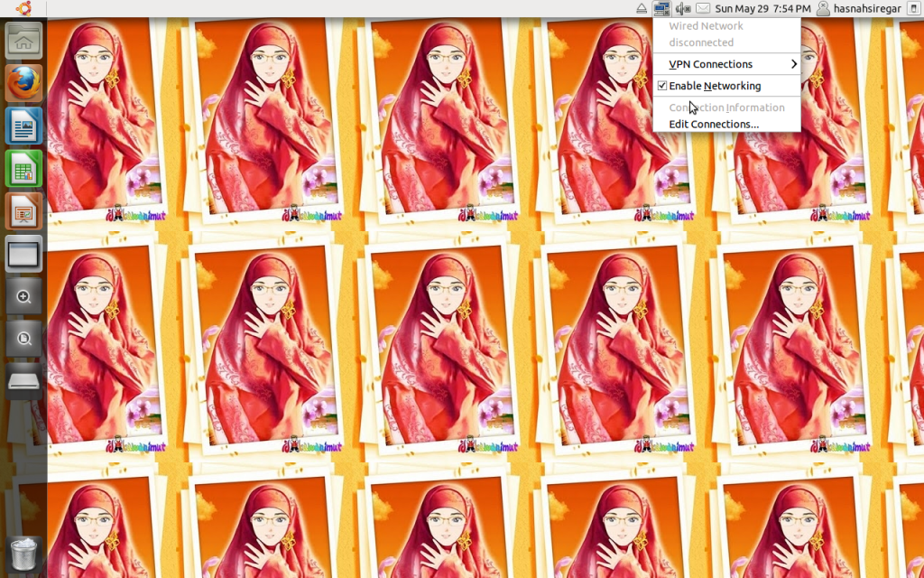Open the Calc spreadsheet launcher icon
The height and width of the screenshot is (578, 924).
coord(23,169)
